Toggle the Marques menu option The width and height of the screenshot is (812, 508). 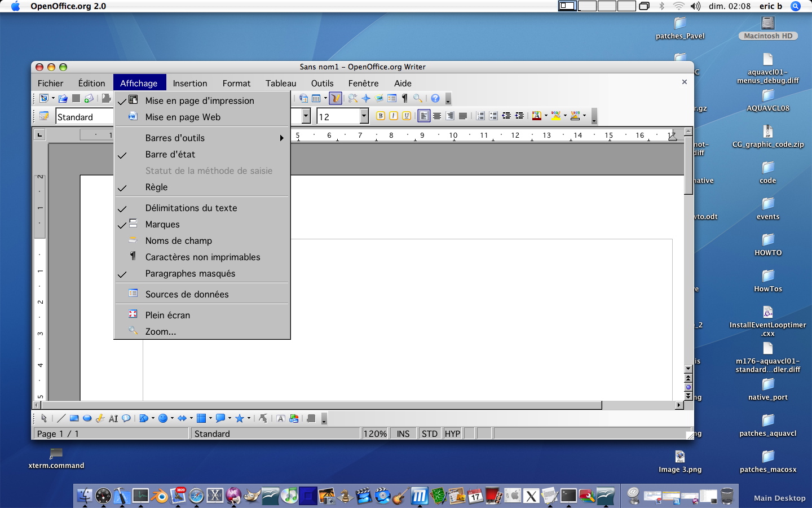tap(202, 224)
